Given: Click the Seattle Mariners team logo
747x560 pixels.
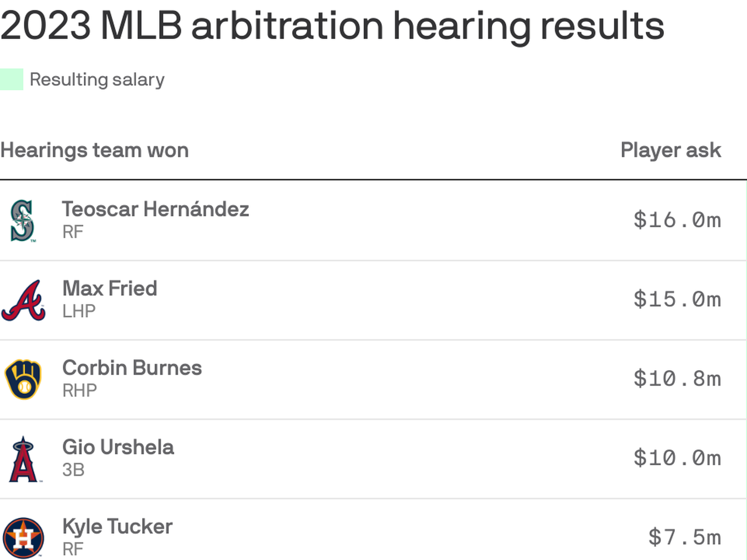Looking at the screenshot, I should pos(22,220).
